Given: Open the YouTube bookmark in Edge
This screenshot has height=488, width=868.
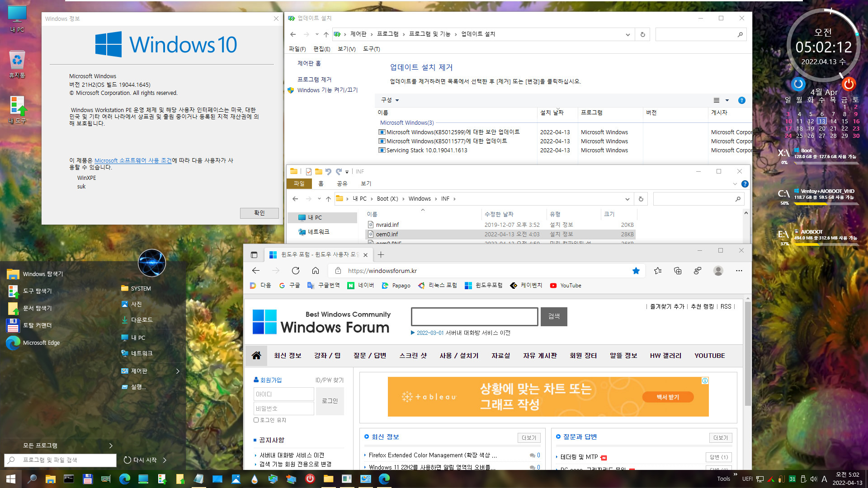Looking at the screenshot, I should point(566,286).
